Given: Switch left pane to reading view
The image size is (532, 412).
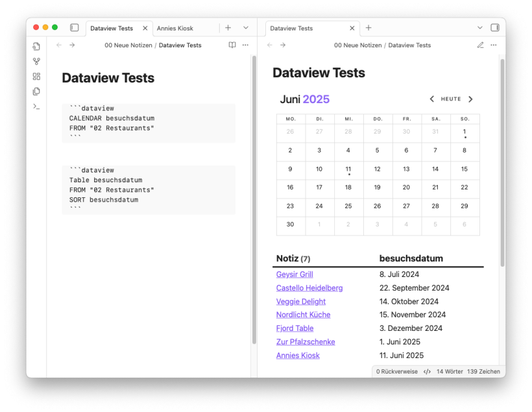Looking at the screenshot, I should pyautogui.click(x=232, y=45).
